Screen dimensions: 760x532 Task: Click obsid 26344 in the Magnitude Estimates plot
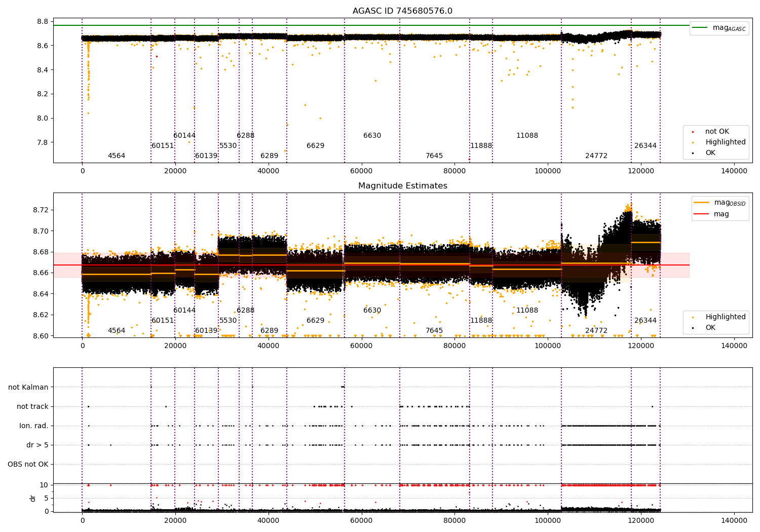pos(645,321)
